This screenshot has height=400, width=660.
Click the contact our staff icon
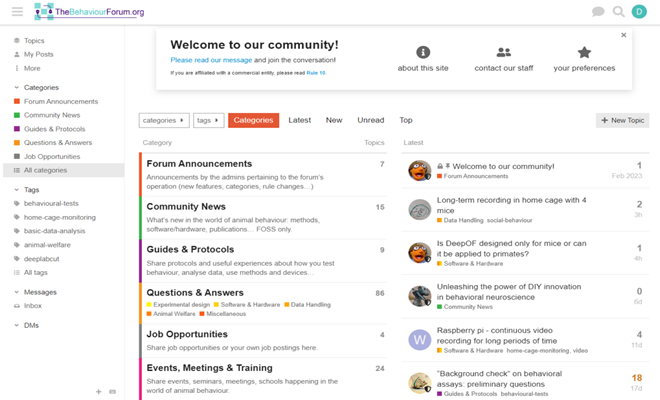[503, 52]
